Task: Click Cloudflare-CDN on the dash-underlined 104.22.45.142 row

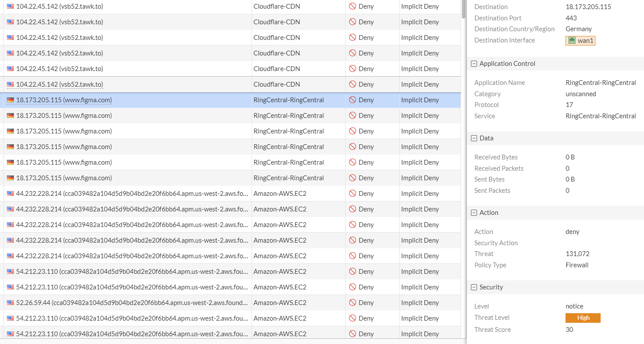Action: pos(277,84)
